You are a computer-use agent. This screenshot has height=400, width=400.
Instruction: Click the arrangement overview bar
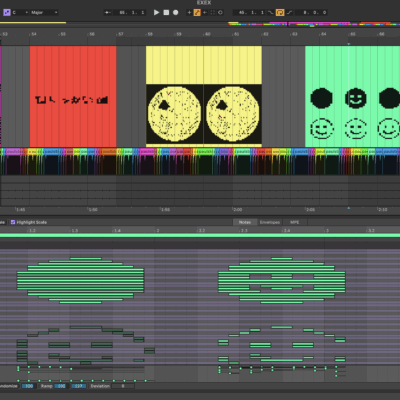pyautogui.click(x=200, y=24)
